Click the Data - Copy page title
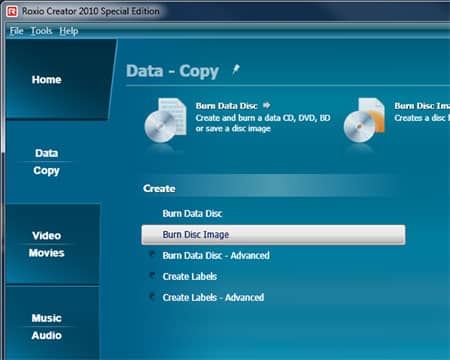Viewport: 450px width, 360px height. (x=172, y=71)
